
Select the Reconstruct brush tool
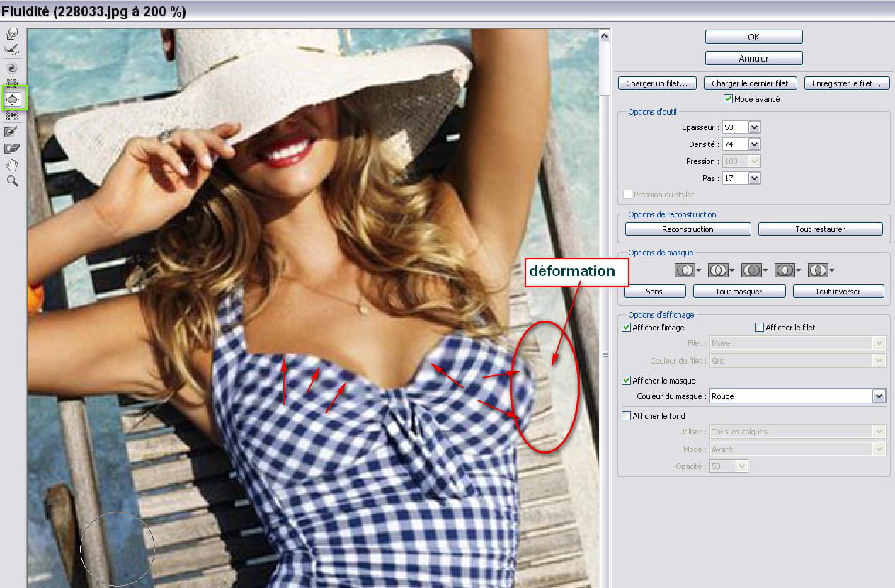(x=12, y=50)
